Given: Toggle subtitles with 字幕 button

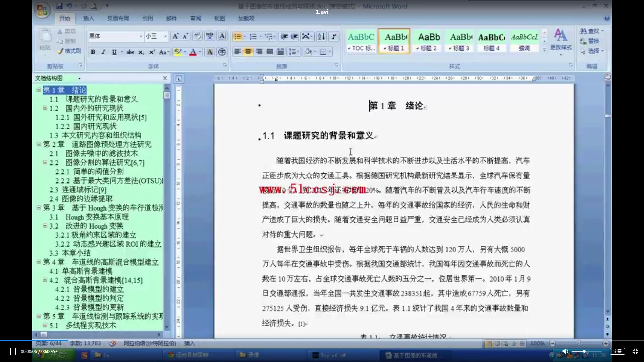Looking at the screenshot, I should 618,351.
